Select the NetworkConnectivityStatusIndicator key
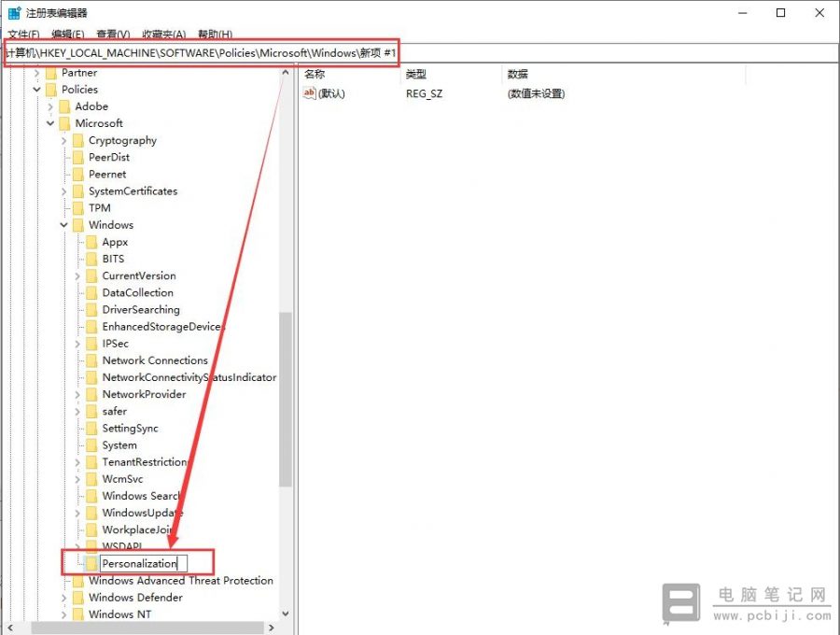This screenshot has height=635, width=840. [x=189, y=377]
